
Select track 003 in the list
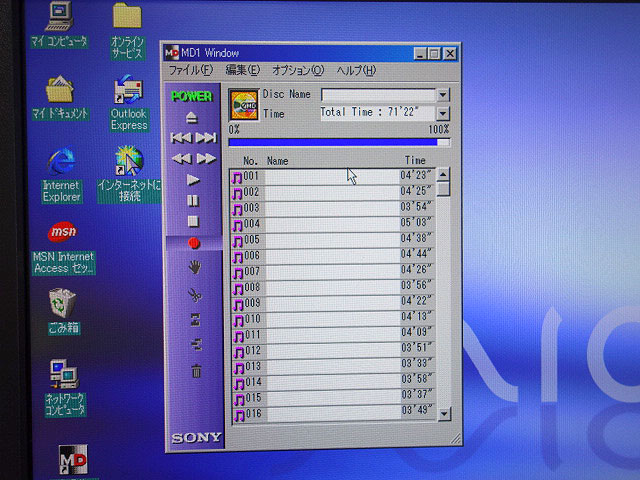tap(332, 208)
